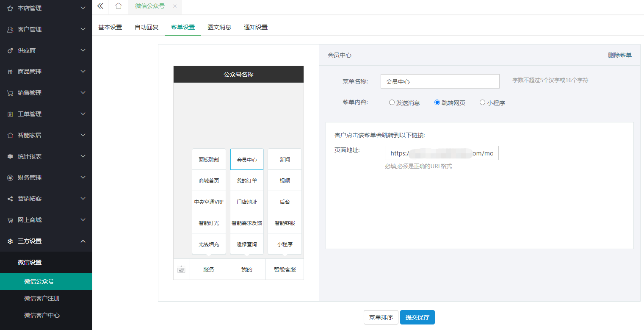Image resolution: width=644 pixels, height=330 pixels.
Task: Switch to the 基本设置 tab
Action: pos(110,27)
